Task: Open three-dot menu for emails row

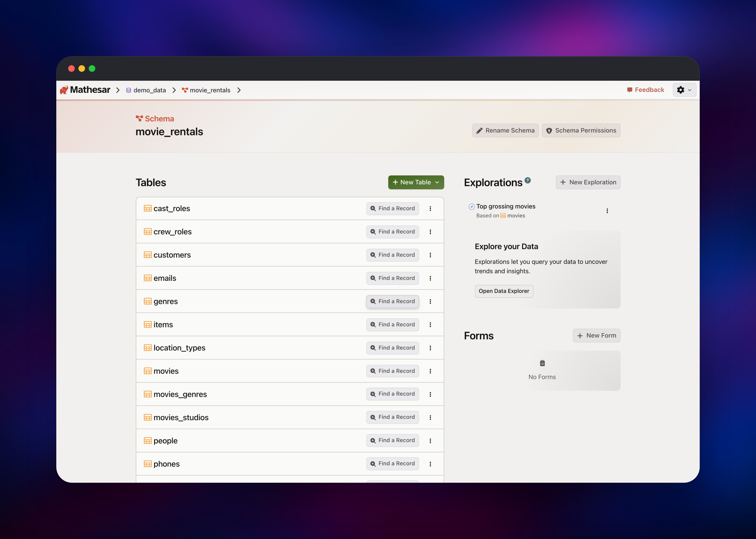Action: (430, 278)
